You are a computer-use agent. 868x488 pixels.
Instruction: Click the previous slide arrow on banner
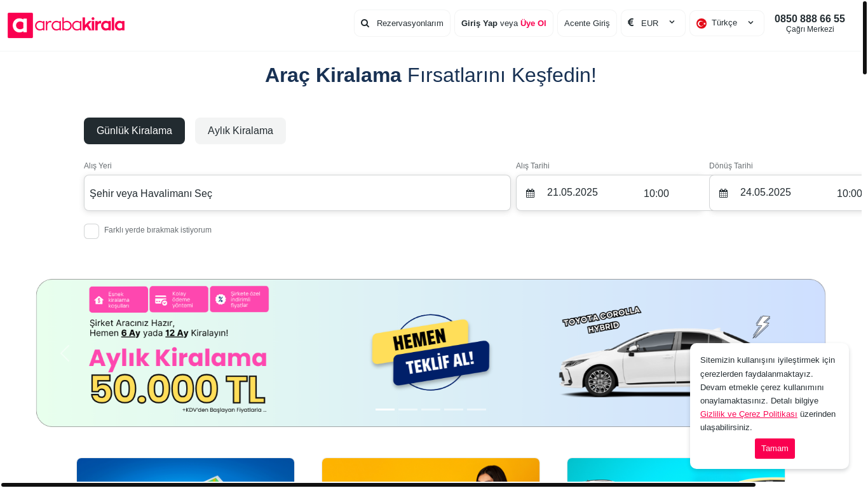click(64, 353)
